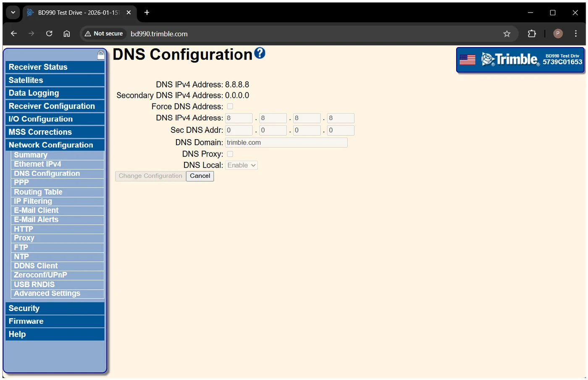This screenshot has width=588, height=380.
Task: Open the browser extensions puzzle icon
Action: point(532,34)
